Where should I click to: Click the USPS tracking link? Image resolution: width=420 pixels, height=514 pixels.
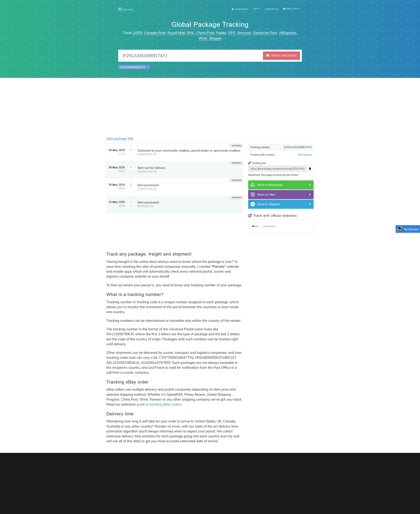[x=137, y=33]
